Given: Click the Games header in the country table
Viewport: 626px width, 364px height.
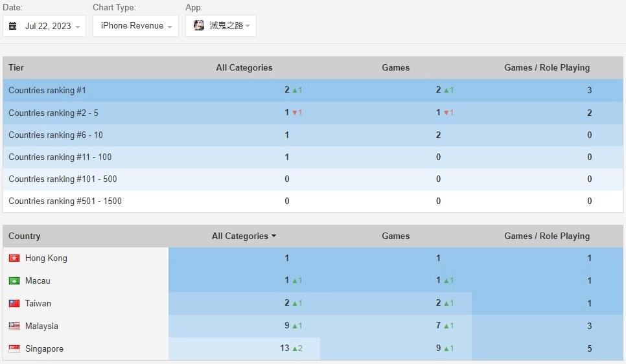Looking at the screenshot, I should 395,236.
